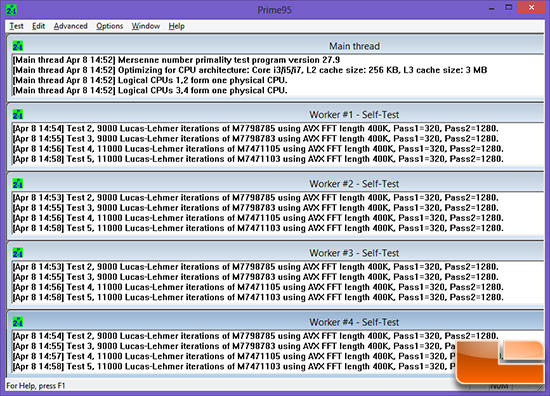Click the 'Logical CPUs 3,4 form one physical CPU' line
The width and height of the screenshot is (550, 396).
(150, 90)
